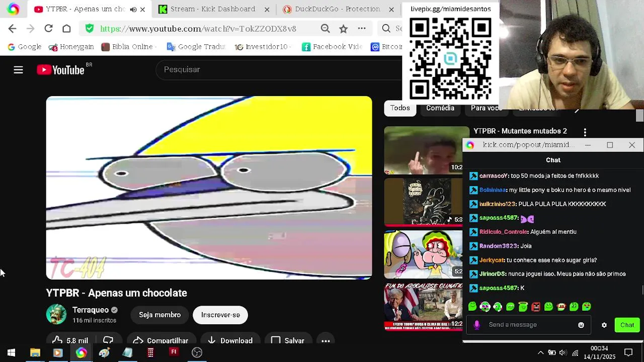Close the Kick Dashboard tab

267,9
